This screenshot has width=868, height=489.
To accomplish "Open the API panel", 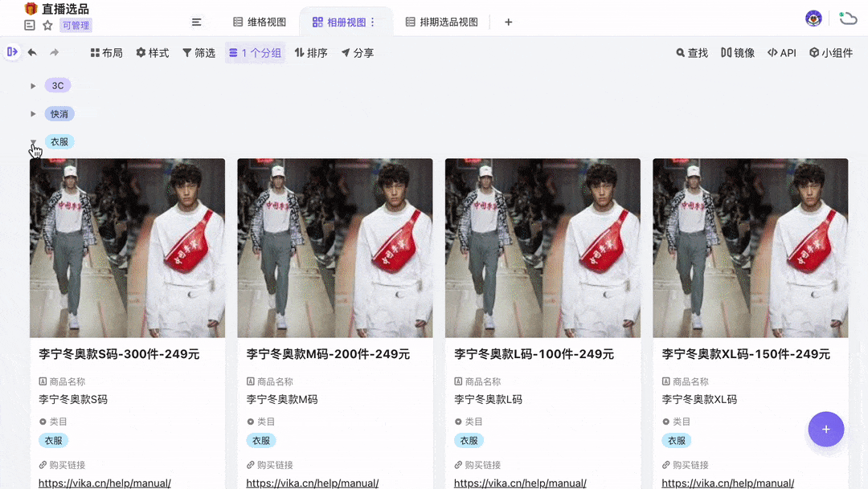I will [780, 51].
